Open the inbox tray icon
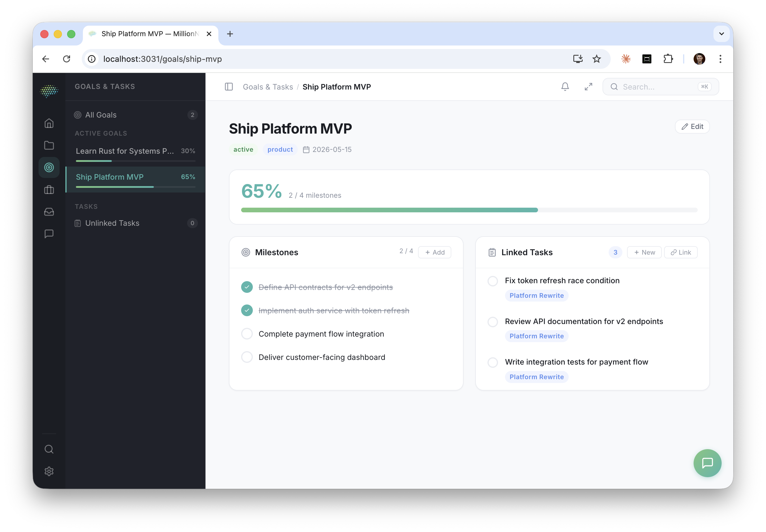 (x=49, y=212)
